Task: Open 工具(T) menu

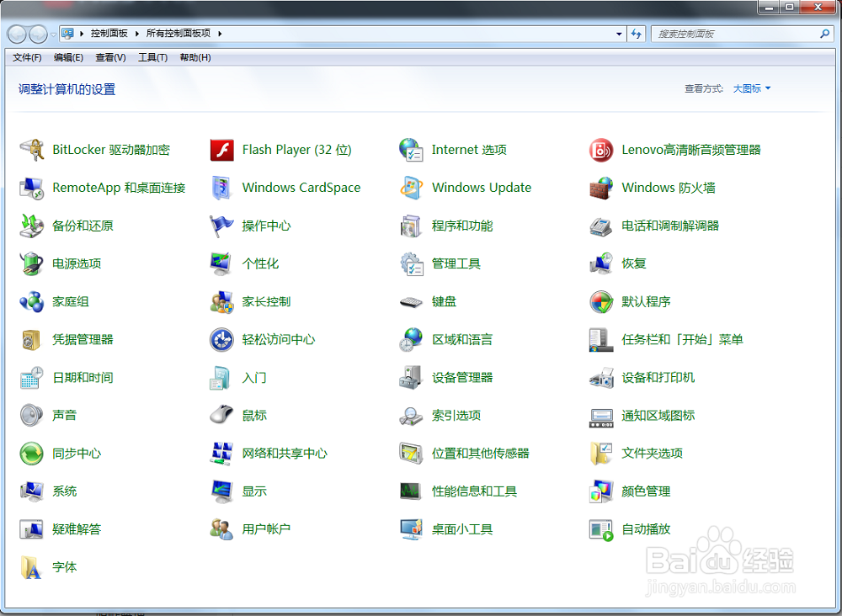Action: [x=152, y=57]
